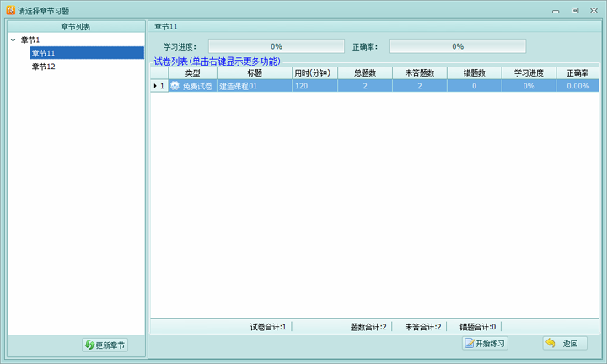This screenshot has width=607, height=364.
Task: Start practice with 开始练习 button
Action: click(485, 343)
